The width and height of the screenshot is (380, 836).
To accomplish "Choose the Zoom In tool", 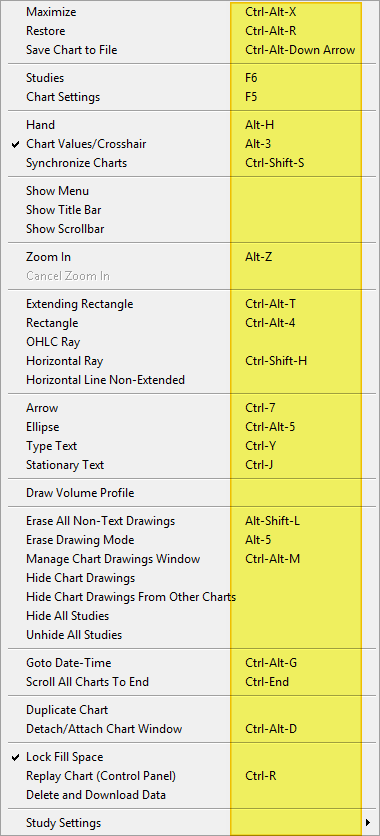I will pyautogui.click(x=190, y=257).
